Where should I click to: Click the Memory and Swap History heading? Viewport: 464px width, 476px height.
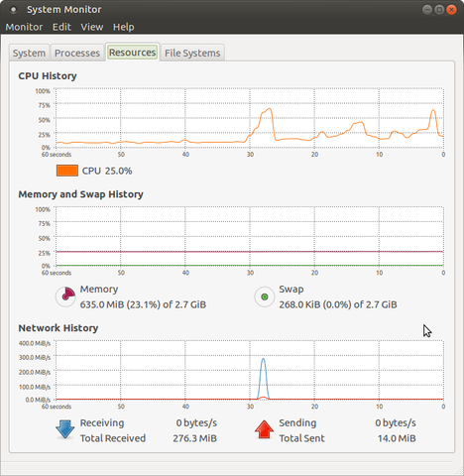[x=80, y=194]
